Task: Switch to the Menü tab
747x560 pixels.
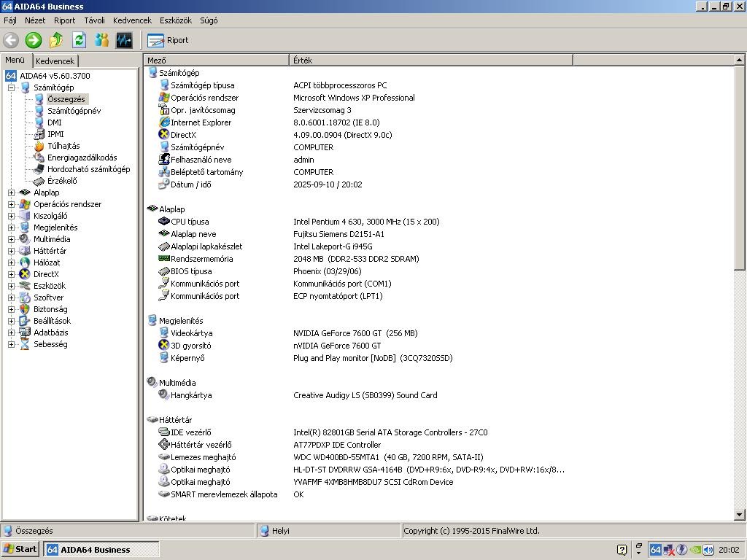Action: pyautogui.click(x=15, y=60)
